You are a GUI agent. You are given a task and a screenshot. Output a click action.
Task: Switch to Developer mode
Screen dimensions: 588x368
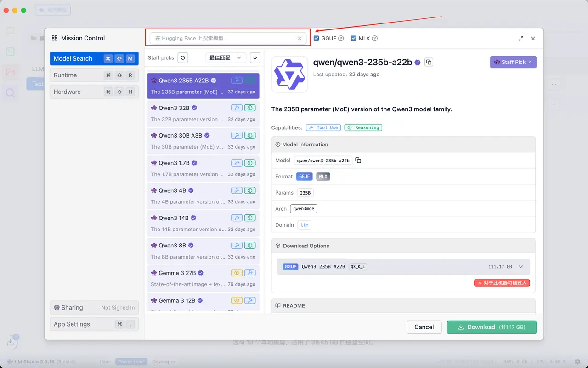164,362
